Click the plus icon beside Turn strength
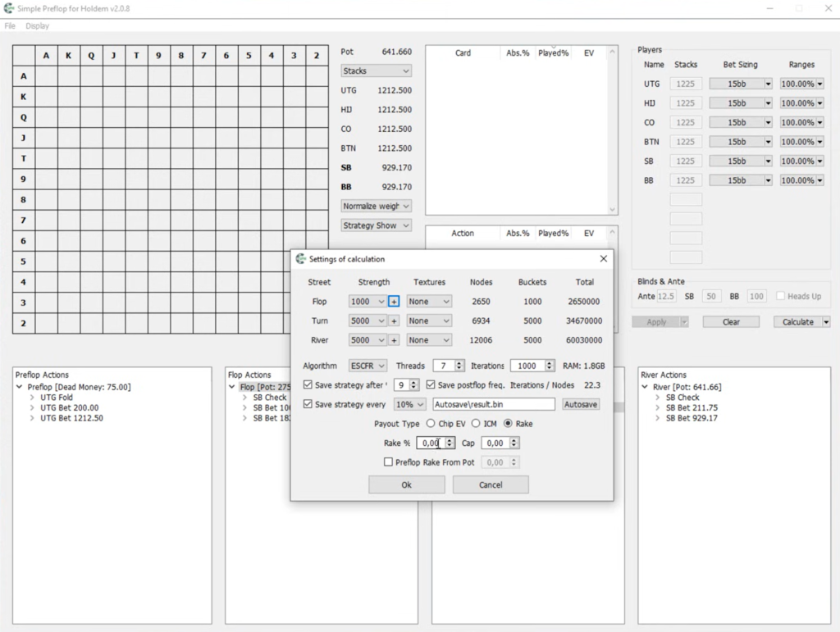The width and height of the screenshot is (840, 632). (x=394, y=321)
